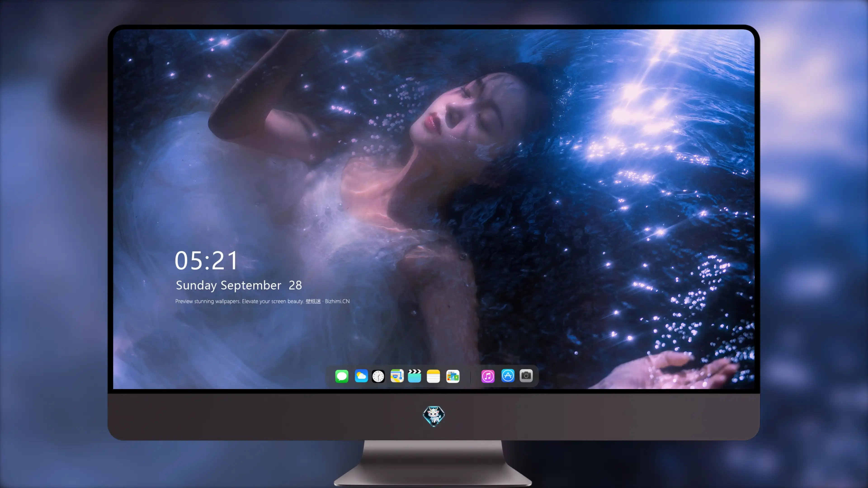The width and height of the screenshot is (868, 488).
Task: Open the blue App Store icon
Action: tap(508, 375)
